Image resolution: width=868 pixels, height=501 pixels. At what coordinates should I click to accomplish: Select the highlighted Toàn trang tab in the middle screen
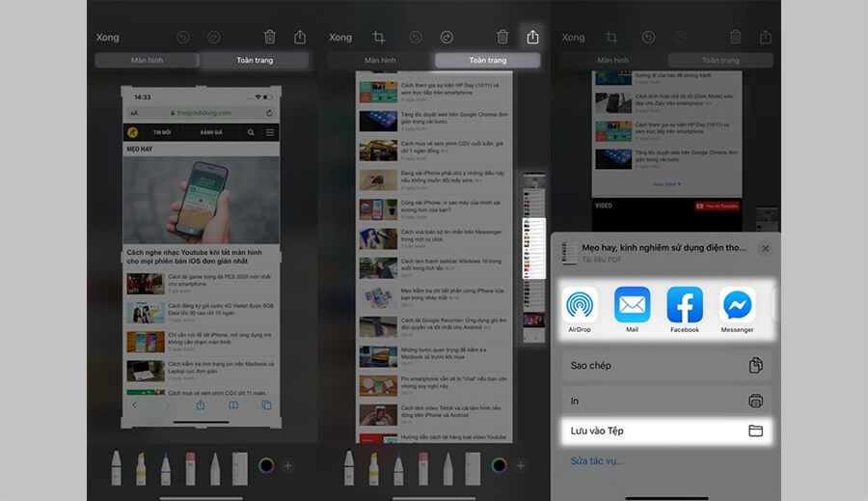[488, 60]
